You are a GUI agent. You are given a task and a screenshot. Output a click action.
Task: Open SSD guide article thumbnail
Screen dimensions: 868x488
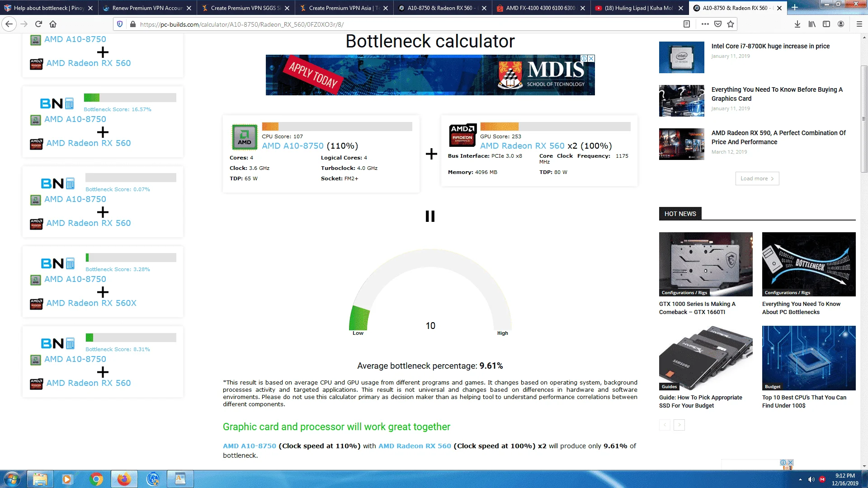[706, 358]
